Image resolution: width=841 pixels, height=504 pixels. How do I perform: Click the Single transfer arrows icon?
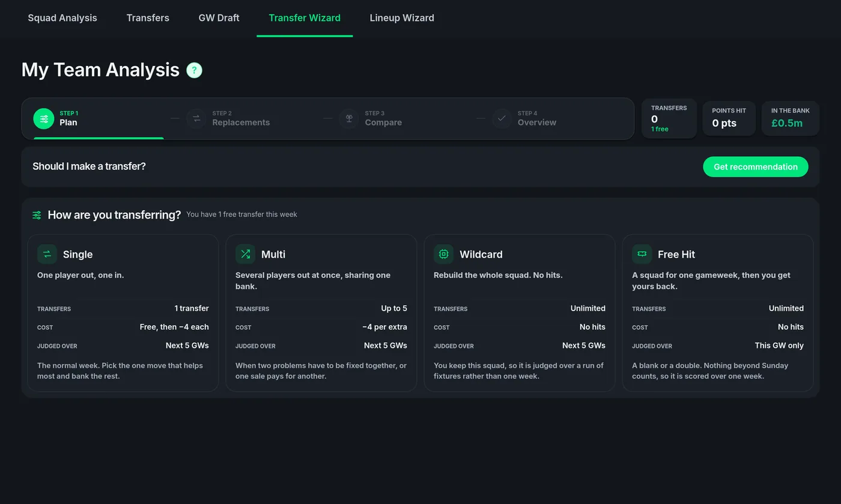[47, 254]
